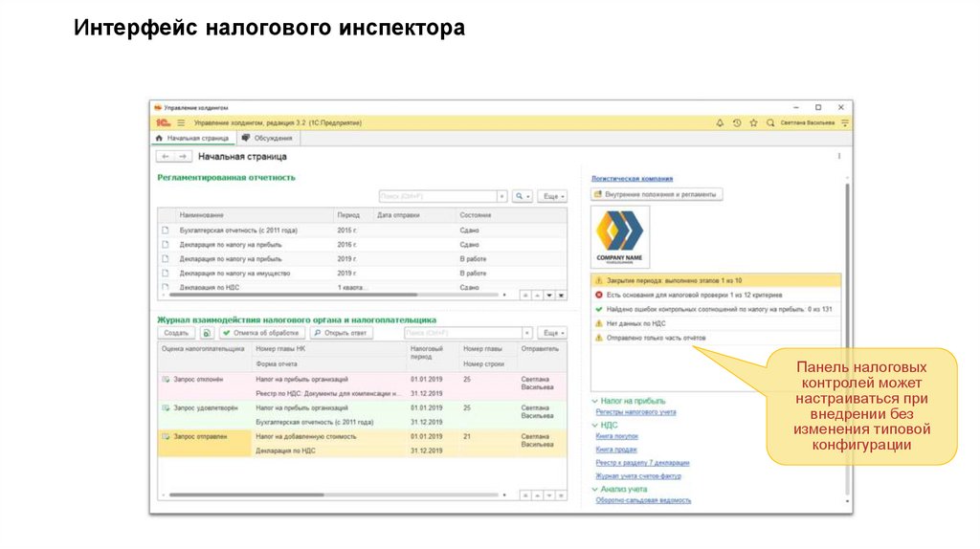Collapse the Налог на прибыль group
This screenshot has height=549, width=980.
coord(594,400)
